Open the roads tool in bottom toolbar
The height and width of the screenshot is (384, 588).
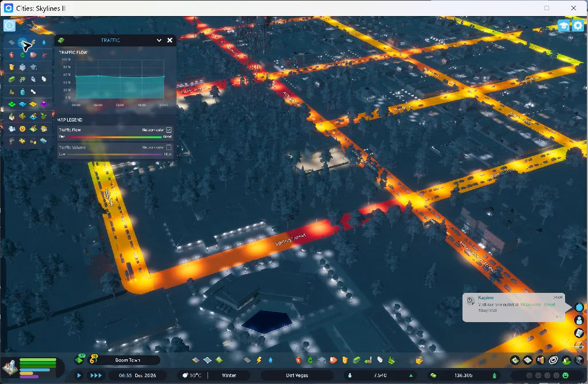[x=247, y=360]
